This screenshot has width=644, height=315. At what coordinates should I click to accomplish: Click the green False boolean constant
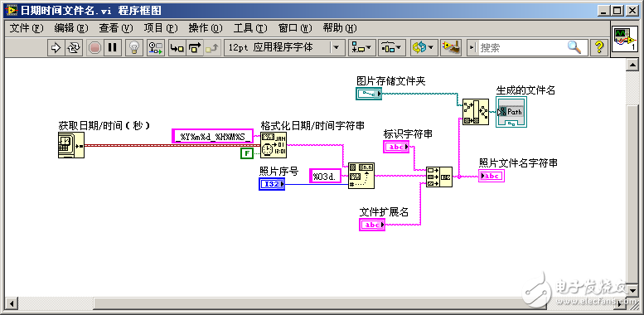[246, 153]
